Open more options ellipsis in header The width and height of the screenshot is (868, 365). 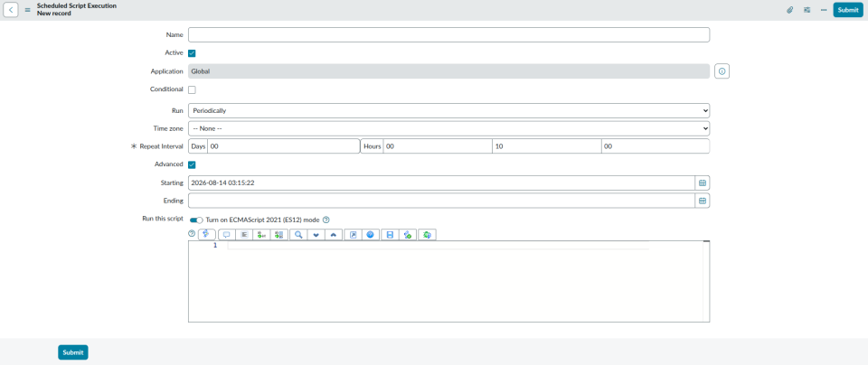tap(824, 10)
